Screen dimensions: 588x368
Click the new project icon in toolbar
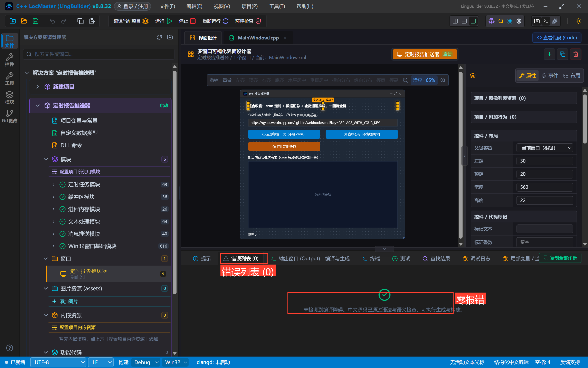tap(13, 21)
